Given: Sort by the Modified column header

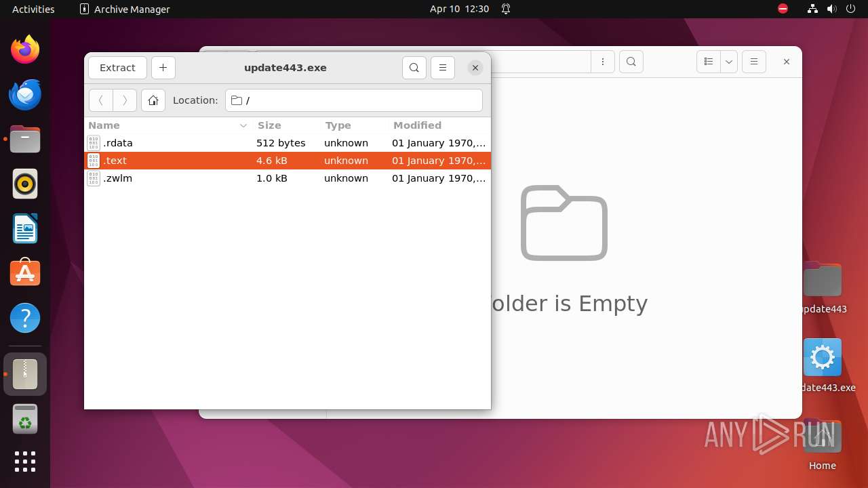Looking at the screenshot, I should pyautogui.click(x=439, y=125).
